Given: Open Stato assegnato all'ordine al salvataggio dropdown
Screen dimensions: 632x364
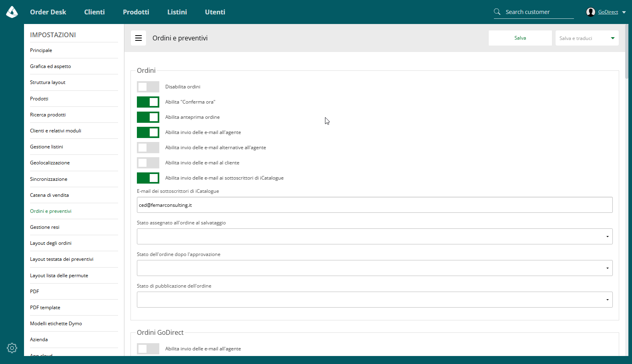Looking at the screenshot, I should coord(375,236).
